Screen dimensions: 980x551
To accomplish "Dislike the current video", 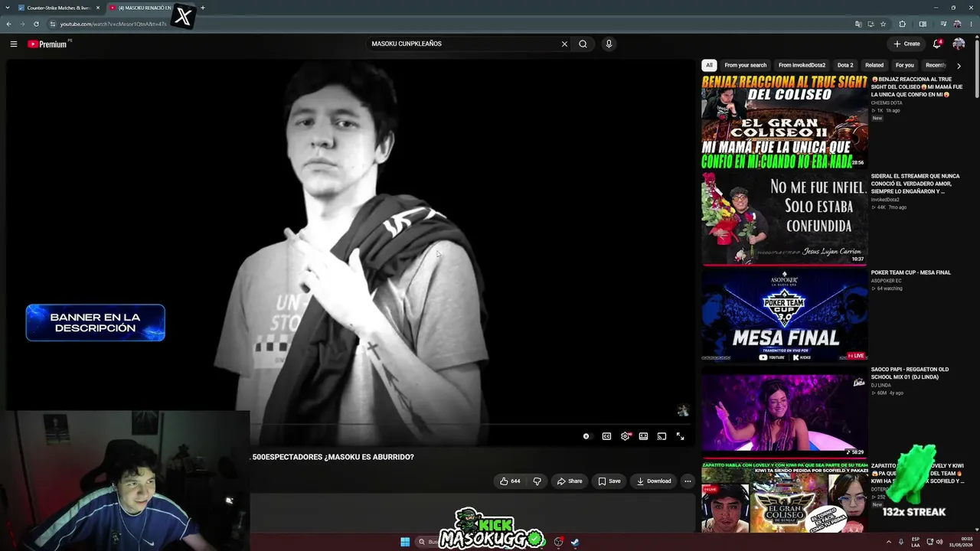I will (x=537, y=481).
